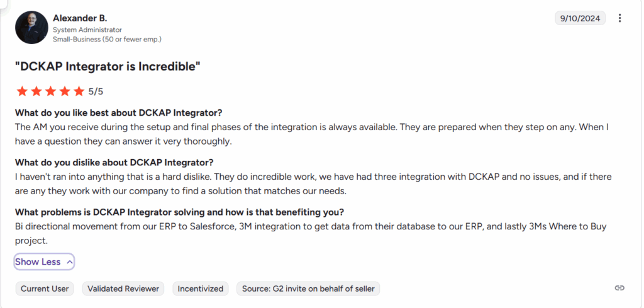This screenshot has height=308, width=644.
Task: Open the three-dot more options menu
Action: (619, 18)
